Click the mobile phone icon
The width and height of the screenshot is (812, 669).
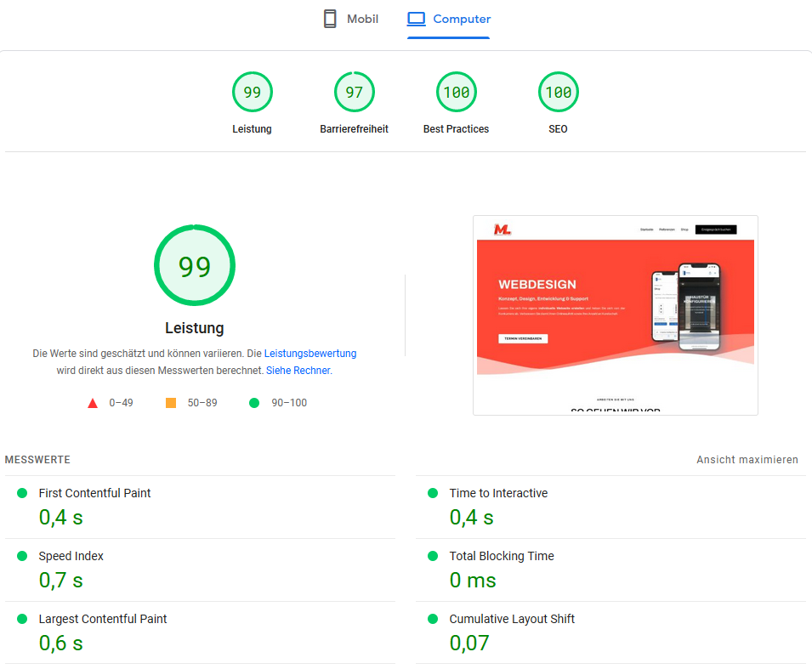coord(330,20)
